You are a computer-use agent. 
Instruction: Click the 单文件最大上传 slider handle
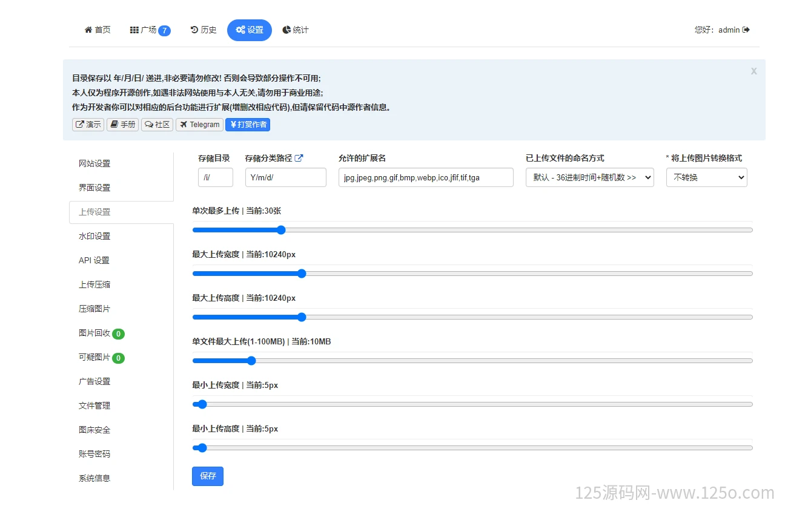pos(251,361)
